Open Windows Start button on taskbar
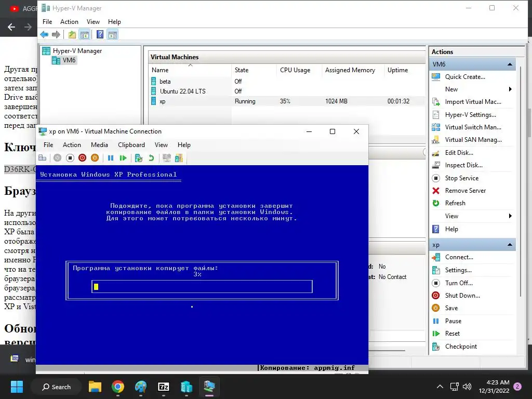Viewport: 532px width, 399px height. tap(17, 387)
